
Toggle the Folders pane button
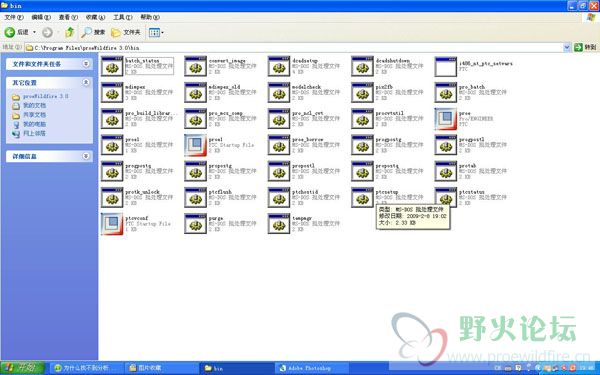coord(126,33)
